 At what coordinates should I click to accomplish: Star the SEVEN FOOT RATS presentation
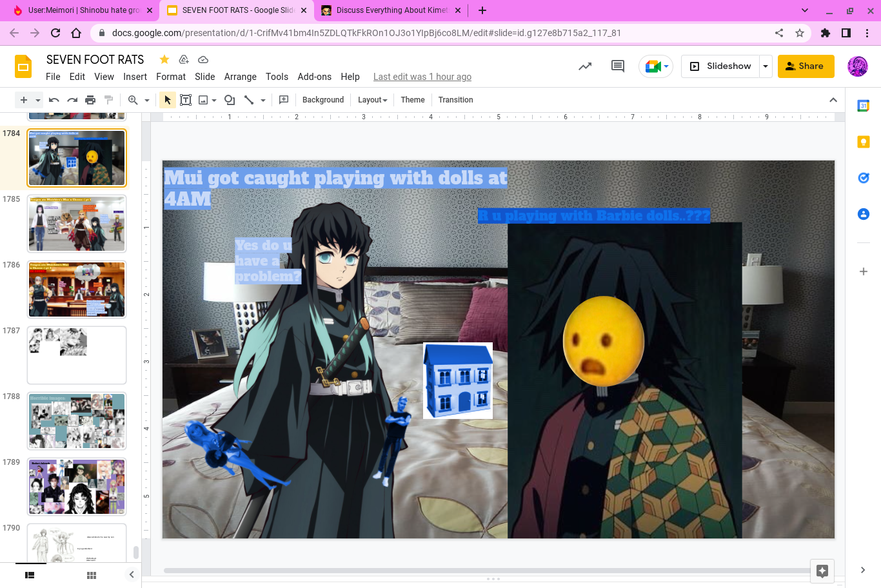point(164,59)
